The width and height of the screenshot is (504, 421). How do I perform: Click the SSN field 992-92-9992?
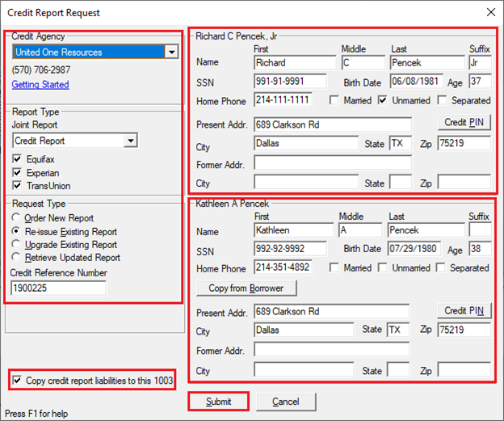tap(290, 249)
